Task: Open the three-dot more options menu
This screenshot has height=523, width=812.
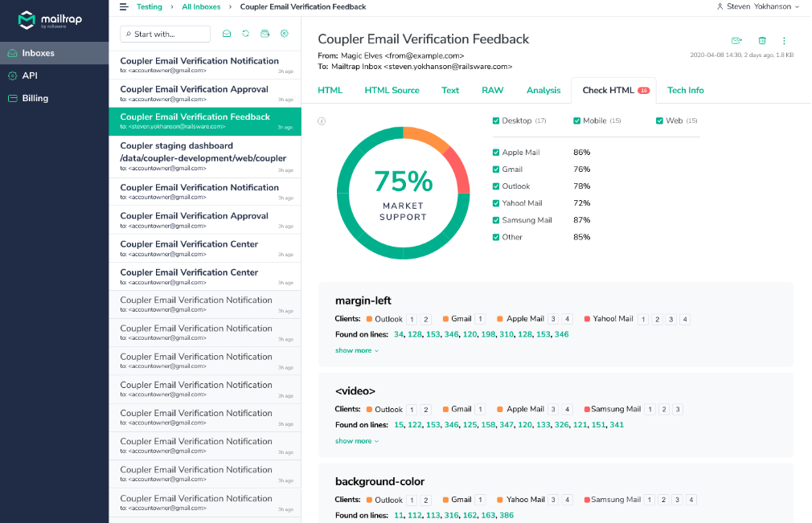Action: (784, 40)
